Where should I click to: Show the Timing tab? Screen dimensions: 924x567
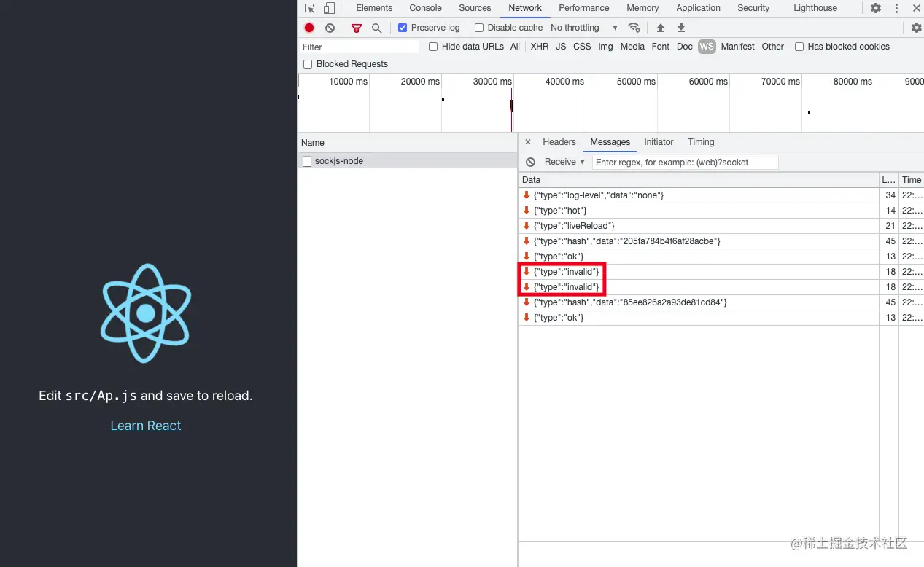tap(701, 142)
